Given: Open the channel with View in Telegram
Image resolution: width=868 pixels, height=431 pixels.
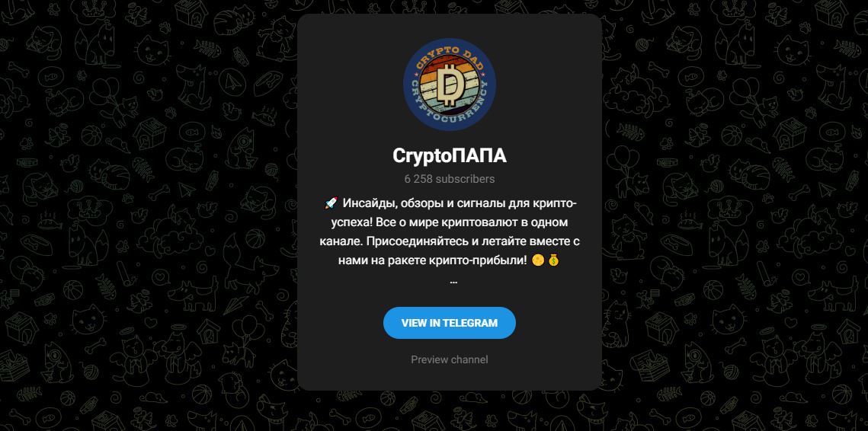Looking at the screenshot, I should tap(450, 323).
